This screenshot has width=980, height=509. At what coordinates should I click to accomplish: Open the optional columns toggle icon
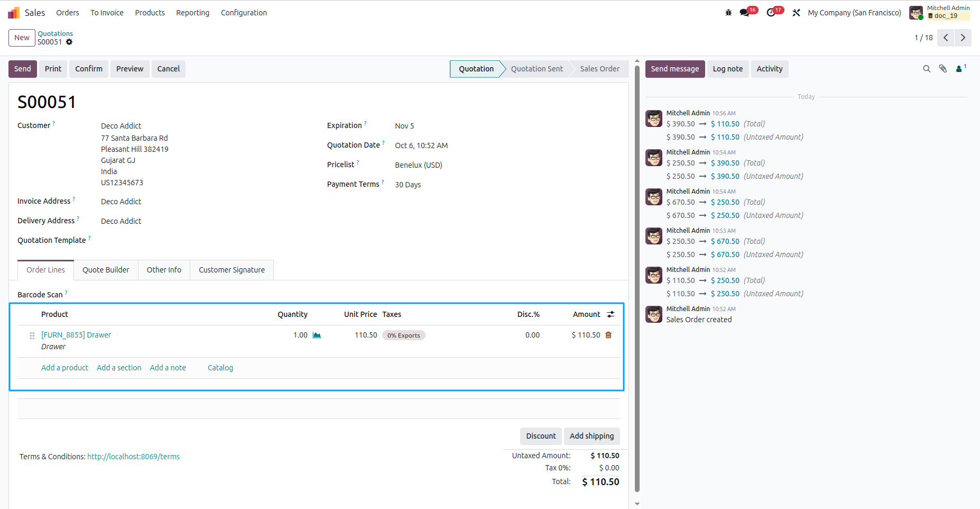pyautogui.click(x=611, y=314)
